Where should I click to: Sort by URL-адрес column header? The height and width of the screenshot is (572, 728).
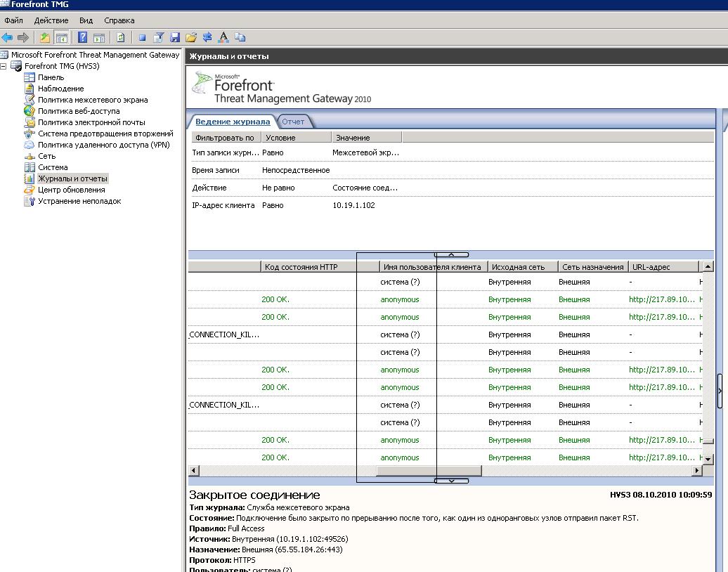click(x=663, y=267)
